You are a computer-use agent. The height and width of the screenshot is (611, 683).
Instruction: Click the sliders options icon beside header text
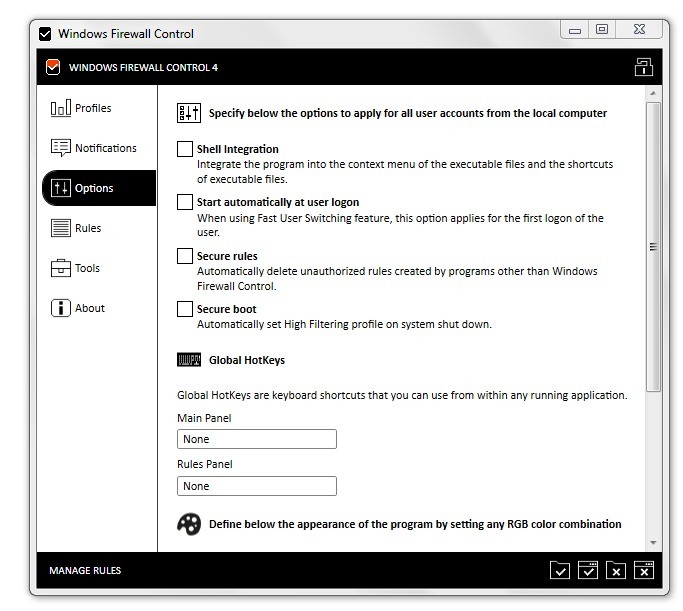coord(189,113)
